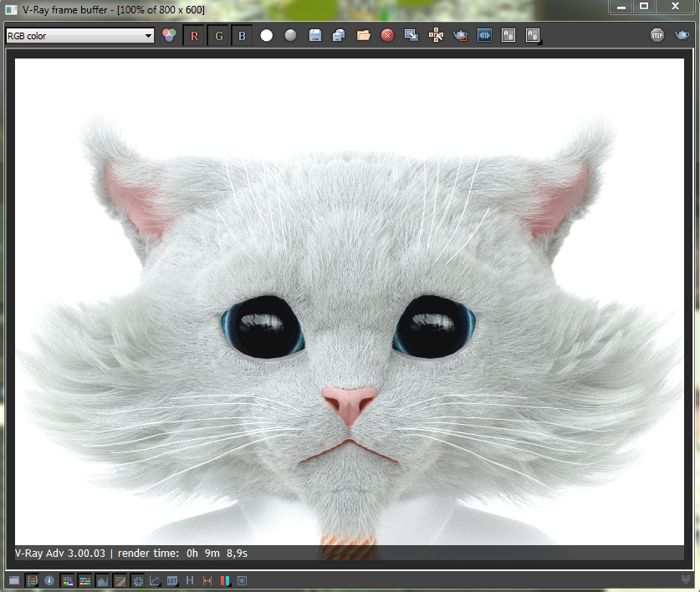Clear the image with red X button

click(387, 36)
